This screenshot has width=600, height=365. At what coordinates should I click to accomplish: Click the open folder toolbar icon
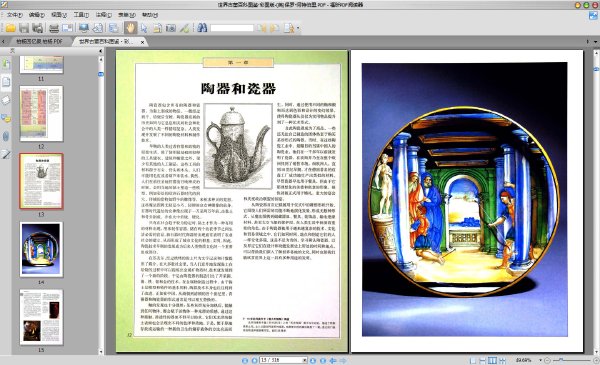tap(10, 28)
